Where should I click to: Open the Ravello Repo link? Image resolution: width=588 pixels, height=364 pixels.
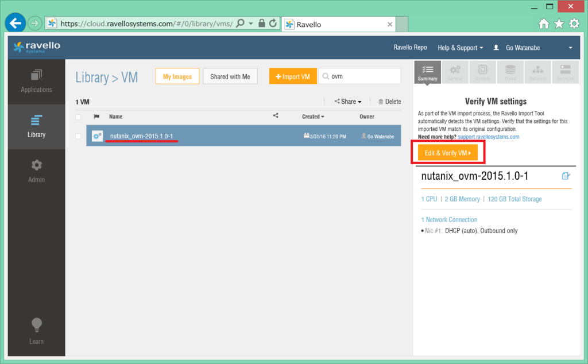[x=410, y=47]
